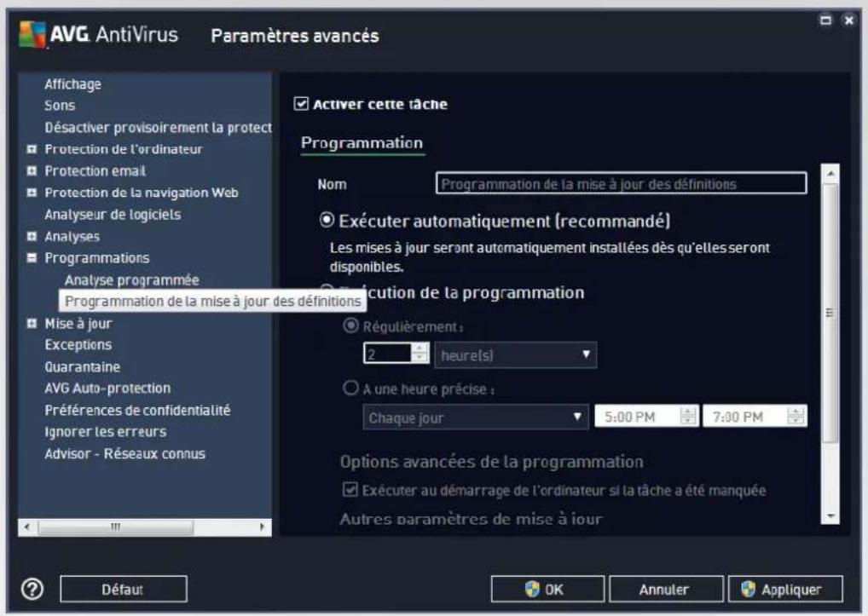
Task: Expand the 'Protection email' tree node
Action: [32, 171]
